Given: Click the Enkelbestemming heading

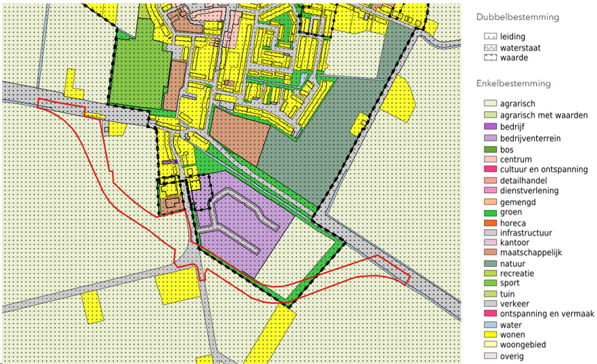Looking at the screenshot, I should point(513,83).
